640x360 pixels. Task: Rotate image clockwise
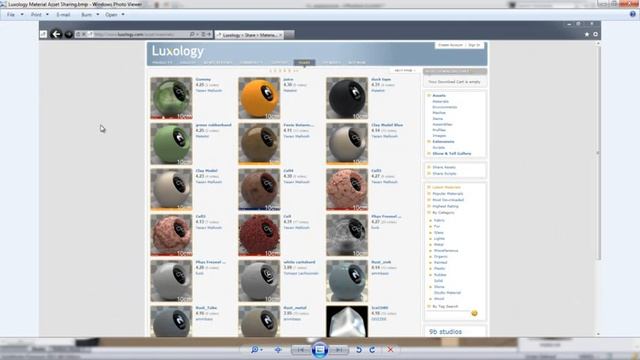point(372,350)
